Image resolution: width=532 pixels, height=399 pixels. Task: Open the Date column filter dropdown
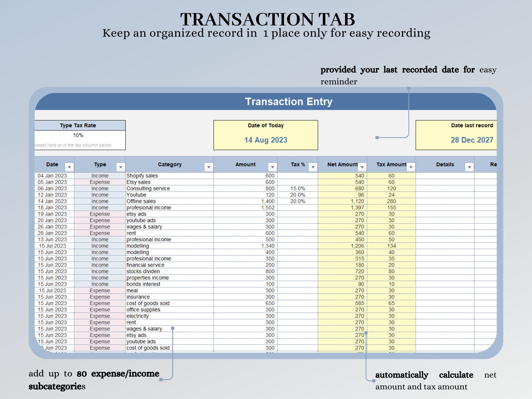click(x=69, y=167)
